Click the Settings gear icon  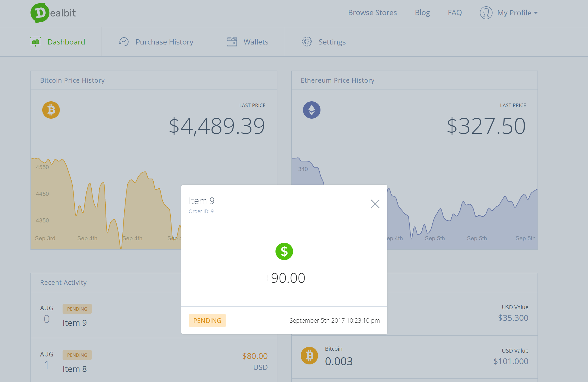[x=306, y=42]
